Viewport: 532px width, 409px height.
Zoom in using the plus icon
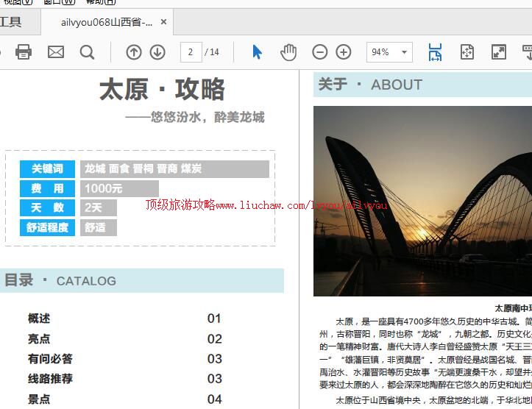click(x=344, y=52)
